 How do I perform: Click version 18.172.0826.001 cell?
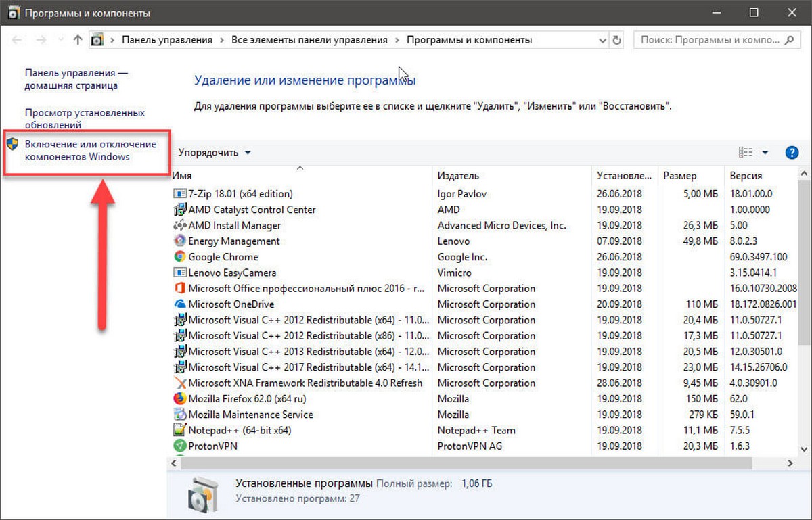(x=763, y=304)
